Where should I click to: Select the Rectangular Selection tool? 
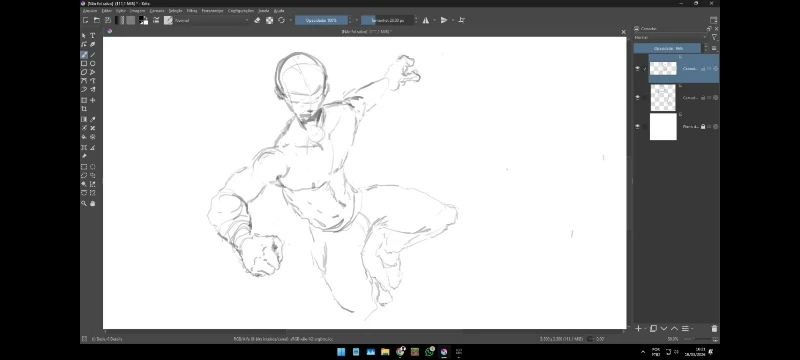click(x=84, y=167)
